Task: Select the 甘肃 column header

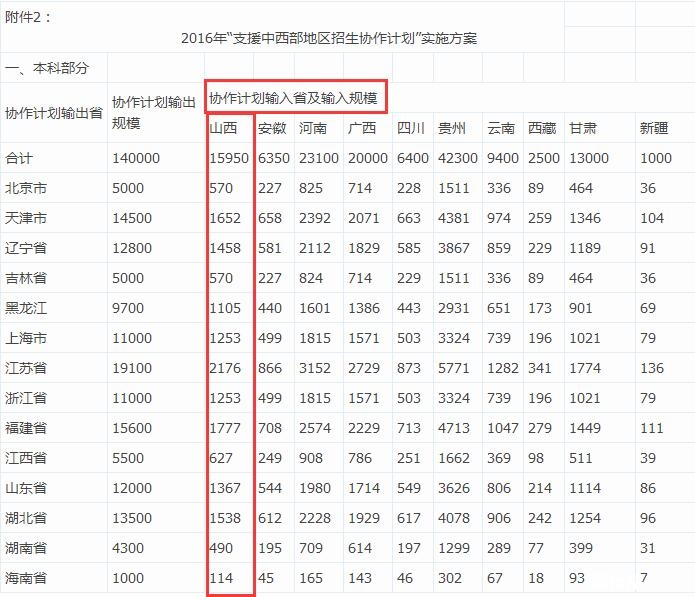Action: click(583, 129)
